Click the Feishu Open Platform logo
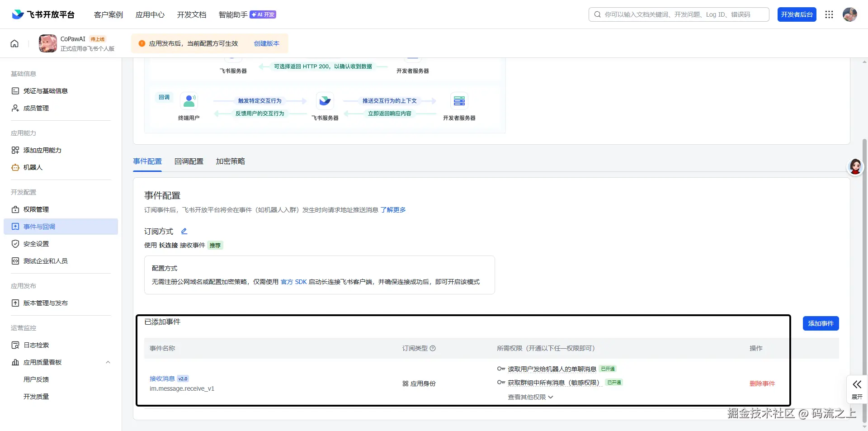868x431 pixels. 43,14
